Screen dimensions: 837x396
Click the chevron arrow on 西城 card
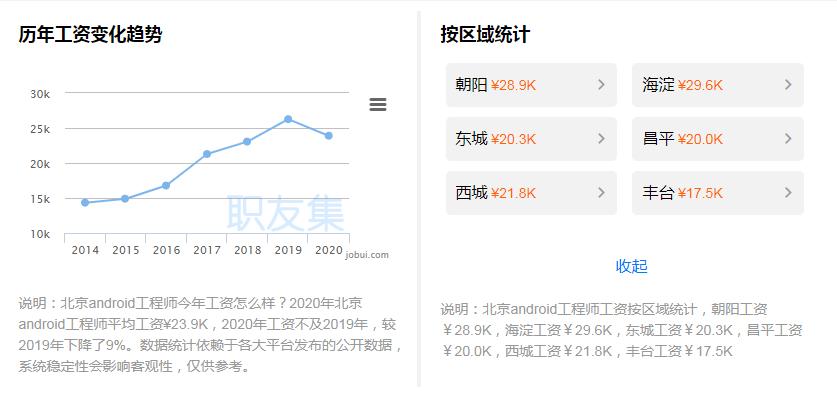pyautogui.click(x=602, y=193)
